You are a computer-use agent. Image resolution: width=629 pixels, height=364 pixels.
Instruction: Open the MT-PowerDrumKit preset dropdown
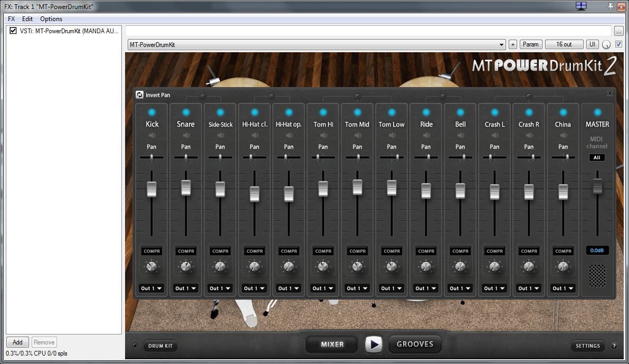click(x=317, y=44)
